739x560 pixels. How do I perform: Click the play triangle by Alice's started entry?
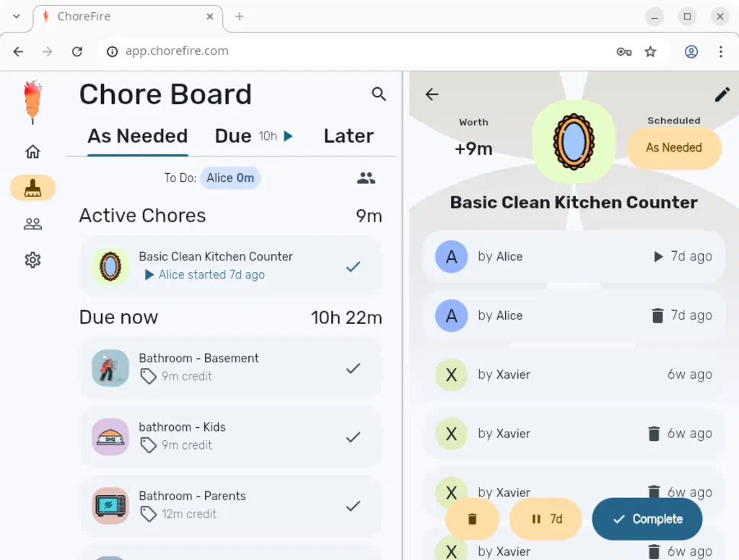pyautogui.click(x=149, y=274)
